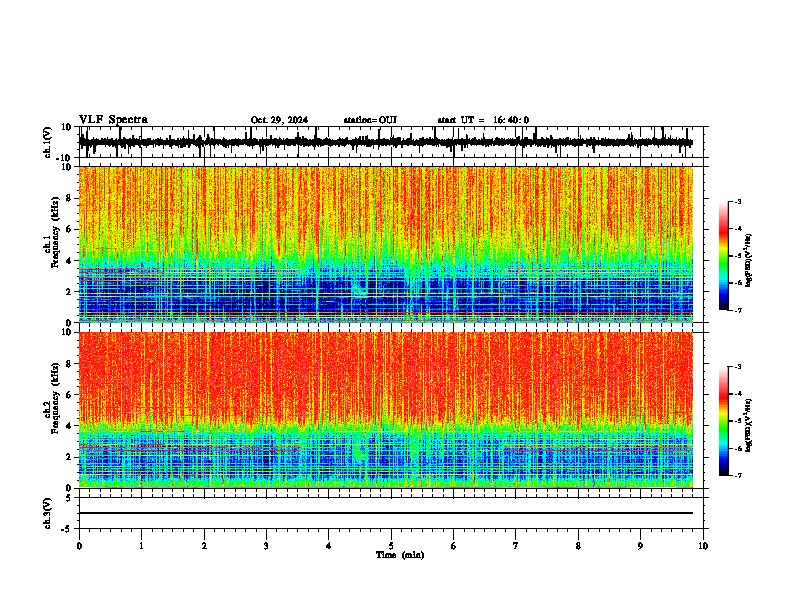This screenshot has height=612, width=792.
Task: Click the "-5" tick on ch.3(V) axis
Action: (x=67, y=529)
